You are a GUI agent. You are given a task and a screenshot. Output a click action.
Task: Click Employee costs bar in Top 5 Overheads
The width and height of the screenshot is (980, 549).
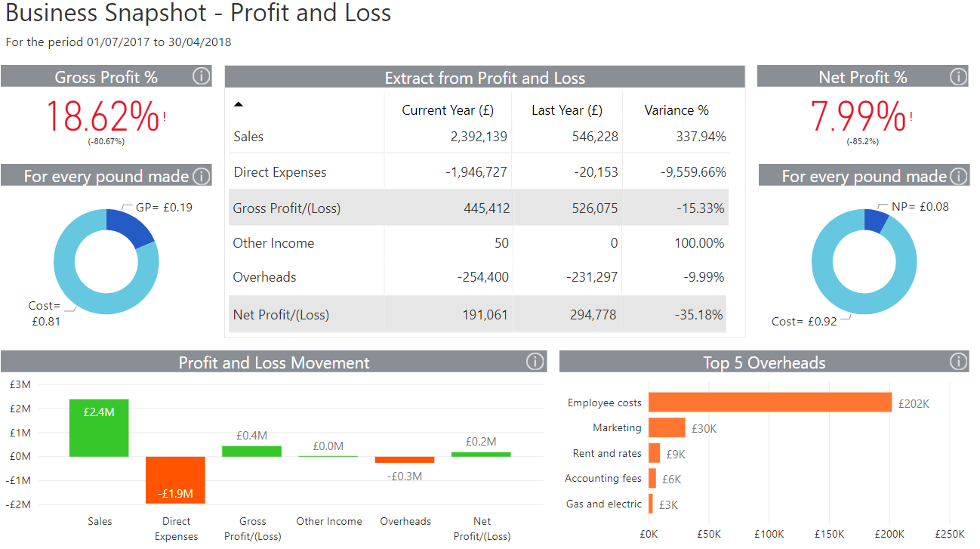coord(770,402)
